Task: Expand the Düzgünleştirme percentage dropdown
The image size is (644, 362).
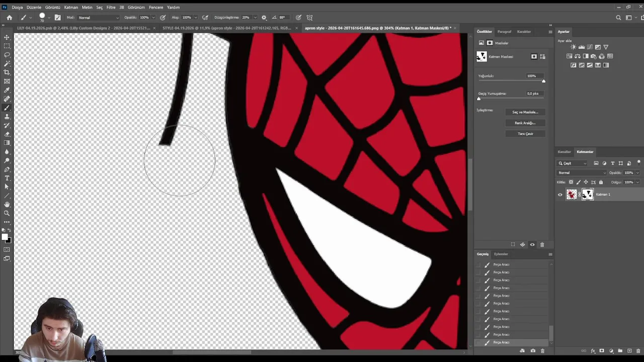Action: (x=256, y=18)
